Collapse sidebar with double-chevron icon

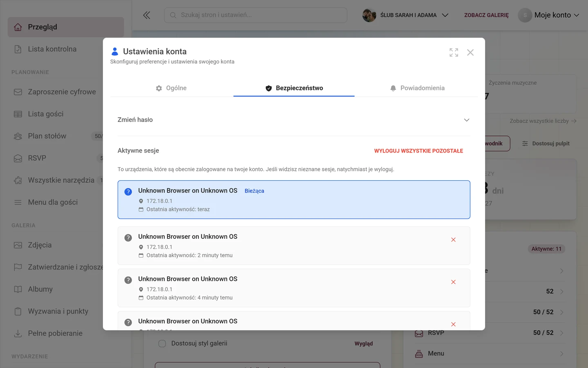tap(147, 15)
